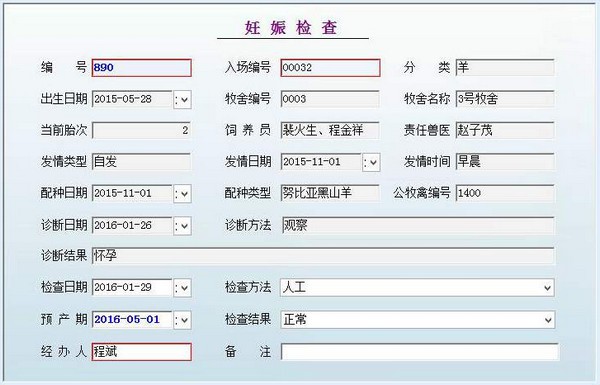Click the empty 备注 text field
This screenshot has width=600, height=385.
420,352
